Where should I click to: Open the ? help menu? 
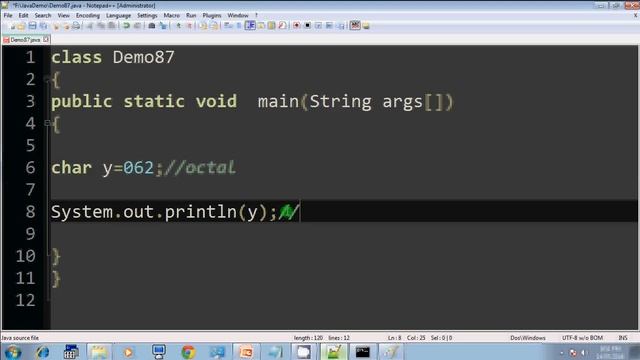[x=256, y=16]
